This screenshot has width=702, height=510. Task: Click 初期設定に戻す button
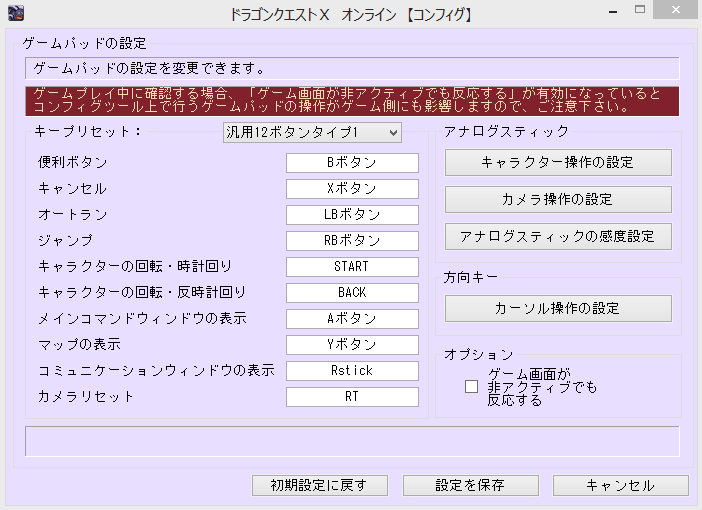320,485
